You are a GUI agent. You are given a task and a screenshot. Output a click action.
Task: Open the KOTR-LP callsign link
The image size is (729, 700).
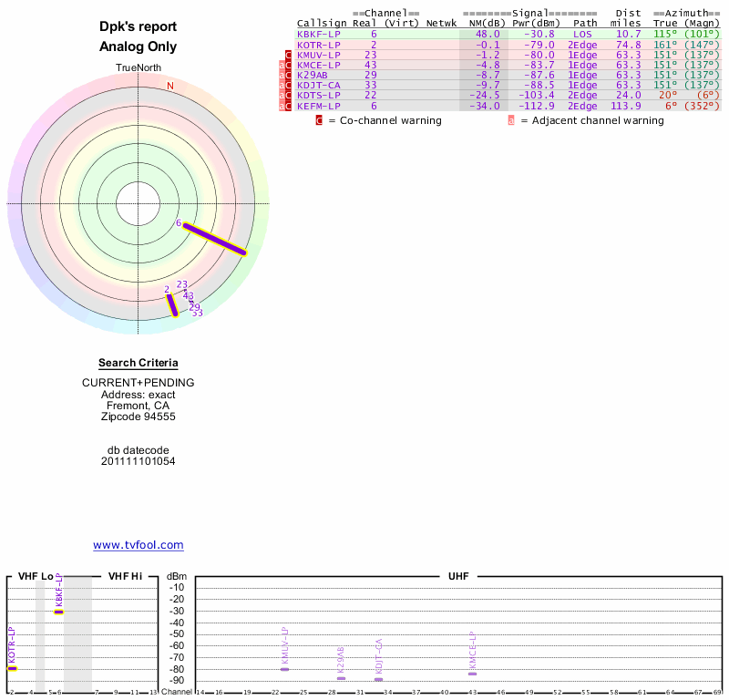point(318,44)
